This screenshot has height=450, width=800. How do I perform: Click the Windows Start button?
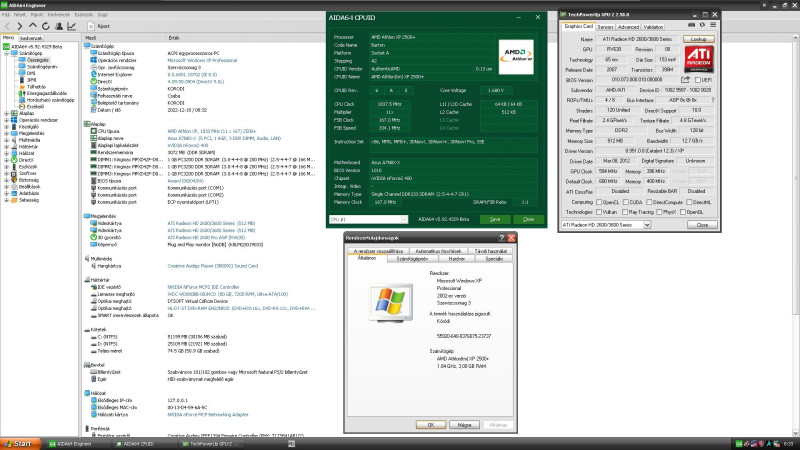click(x=20, y=444)
